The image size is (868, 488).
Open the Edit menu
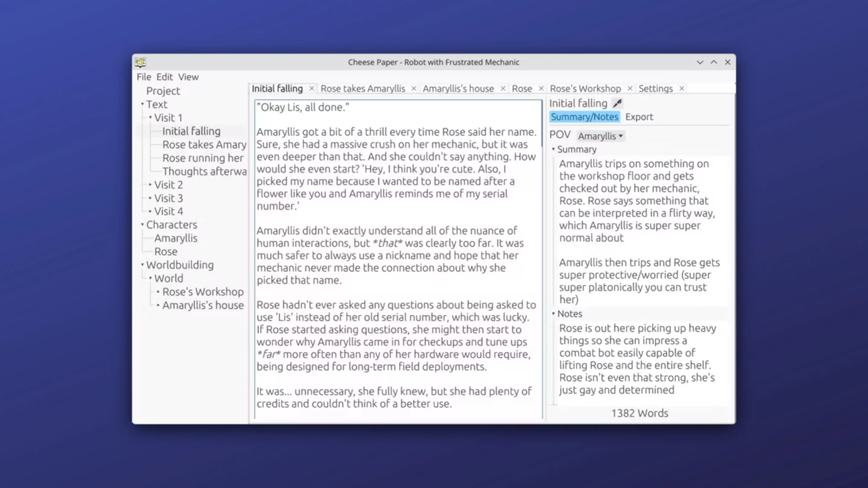[x=165, y=77]
